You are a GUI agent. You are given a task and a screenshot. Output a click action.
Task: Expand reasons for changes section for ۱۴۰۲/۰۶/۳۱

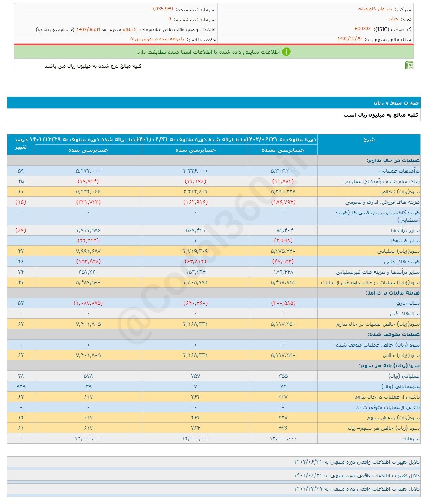(x=356, y=461)
